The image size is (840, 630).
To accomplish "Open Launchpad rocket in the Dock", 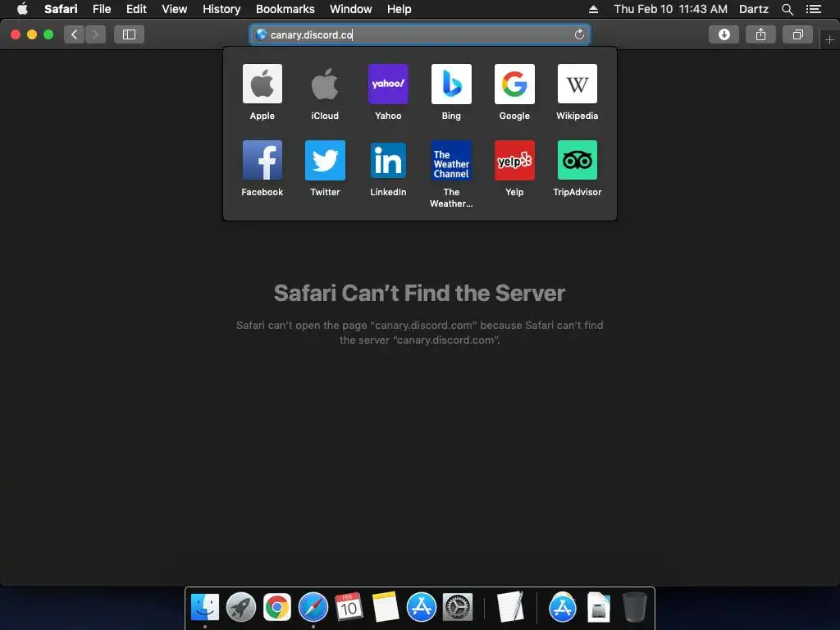I will coord(241,607).
